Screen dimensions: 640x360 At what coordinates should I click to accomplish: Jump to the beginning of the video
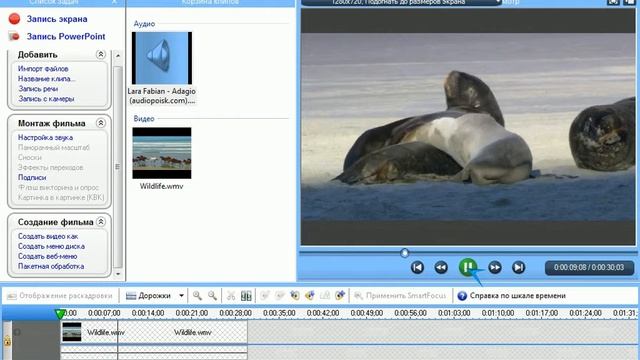(x=417, y=267)
